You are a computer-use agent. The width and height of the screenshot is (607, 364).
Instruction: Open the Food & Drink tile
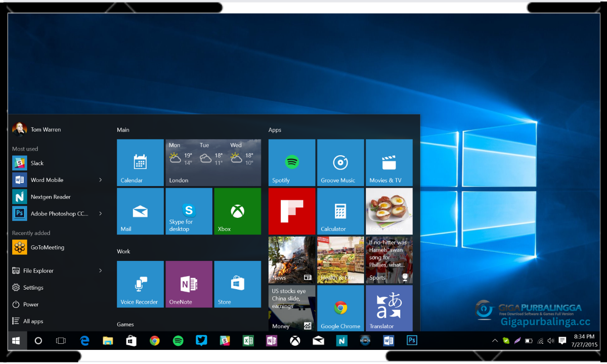click(x=389, y=211)
